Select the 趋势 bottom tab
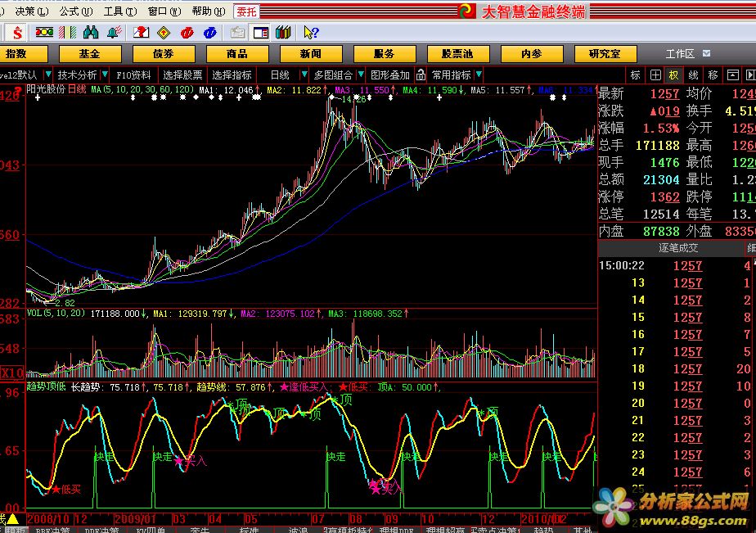 (x=543, y=530)
